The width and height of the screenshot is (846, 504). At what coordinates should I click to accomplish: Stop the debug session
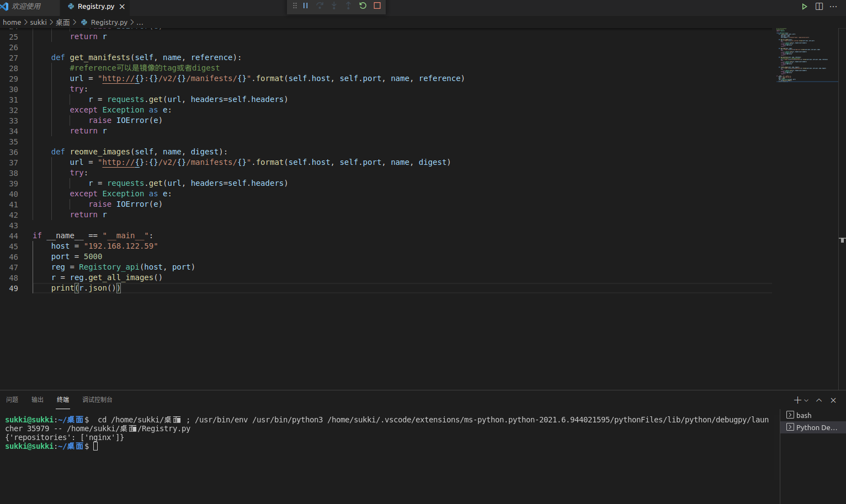(377, 6)
